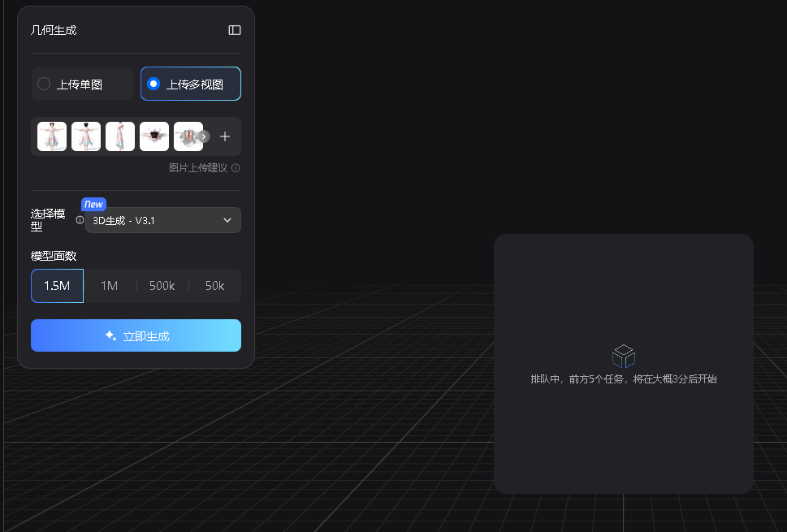Open the fifth uploaded view thumbnail
Image resolution: width=787 pixels, height=532 pixels.
tap(187, 136)
